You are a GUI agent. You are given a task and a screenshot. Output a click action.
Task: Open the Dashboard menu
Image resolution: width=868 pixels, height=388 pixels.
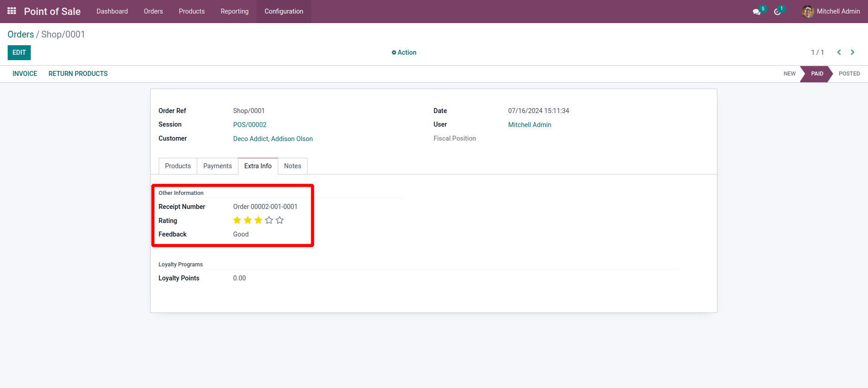click(112, 11)
